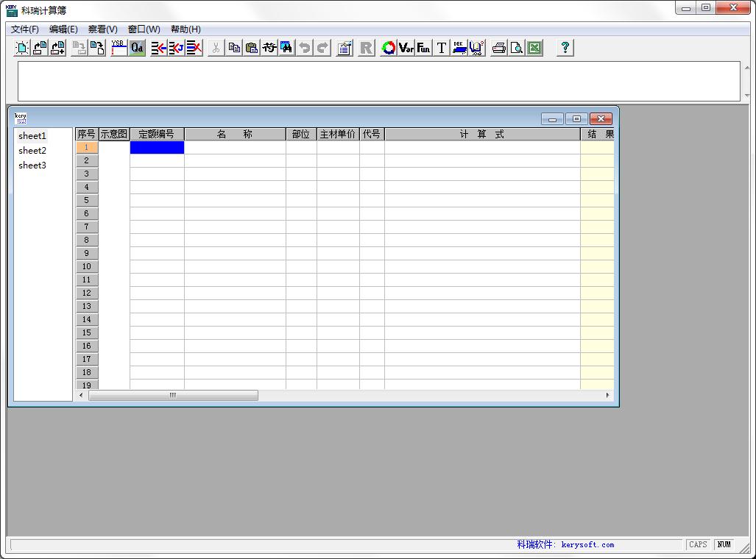Image resolution: width=756 pixels, height=559 pixels.
Task: Click the printer icon in toolbar
Action: click(x=499, y=48)
